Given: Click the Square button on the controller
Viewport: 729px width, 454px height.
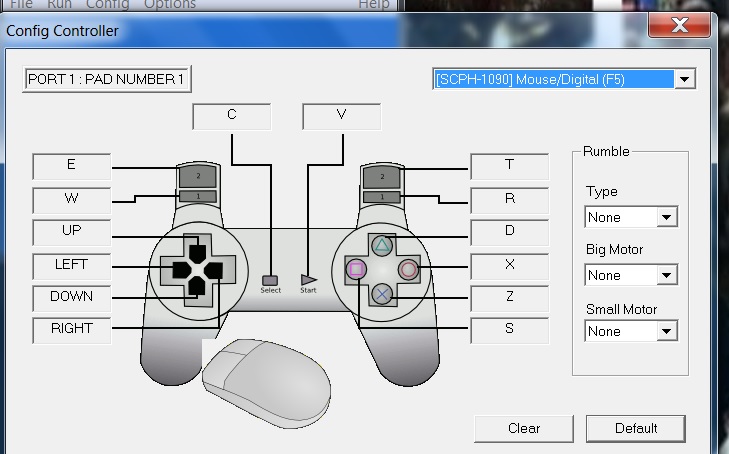Looking at the screenshot, I should (356, 270).
